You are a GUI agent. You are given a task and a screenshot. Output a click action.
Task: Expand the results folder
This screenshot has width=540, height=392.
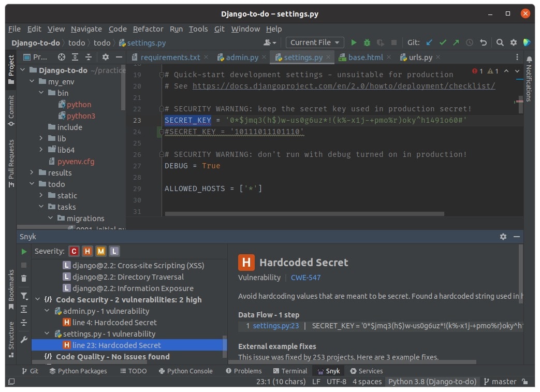[x=32, y=172]
